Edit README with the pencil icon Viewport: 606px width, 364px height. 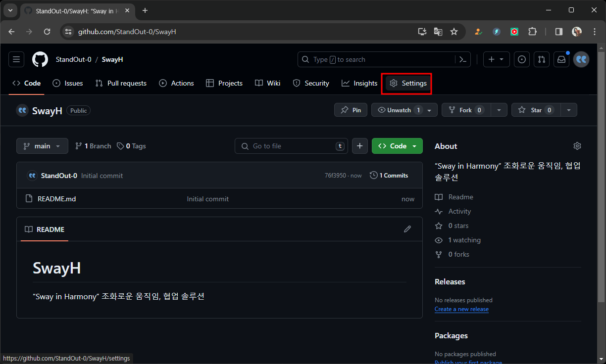[407, 229]
